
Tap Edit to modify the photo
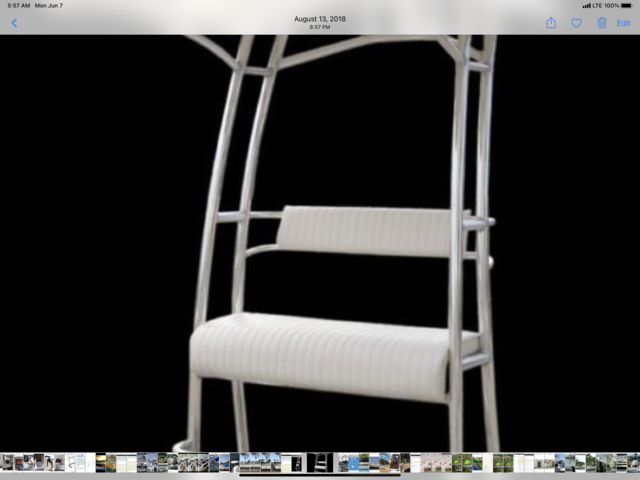(x=623, y=23)
